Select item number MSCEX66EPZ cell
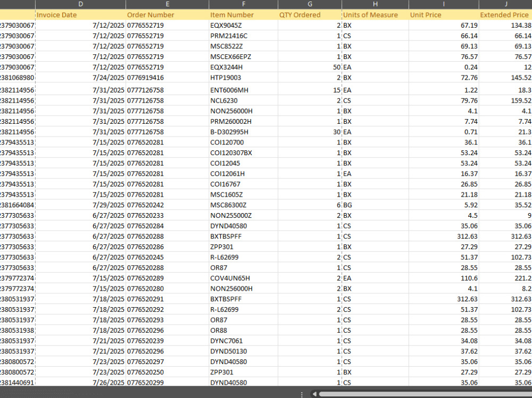This screenshot has width=532, height=398. (243, 57)
